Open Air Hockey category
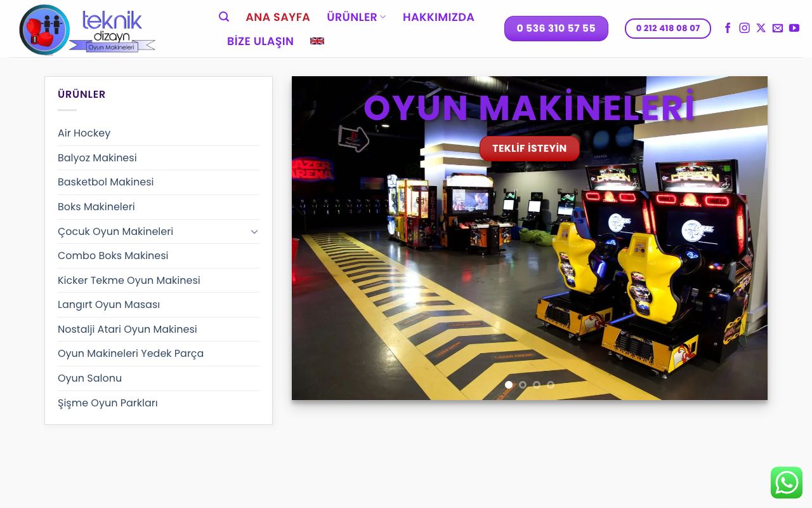The width and height of the screenshot is (812, 508). click(84, 133)
